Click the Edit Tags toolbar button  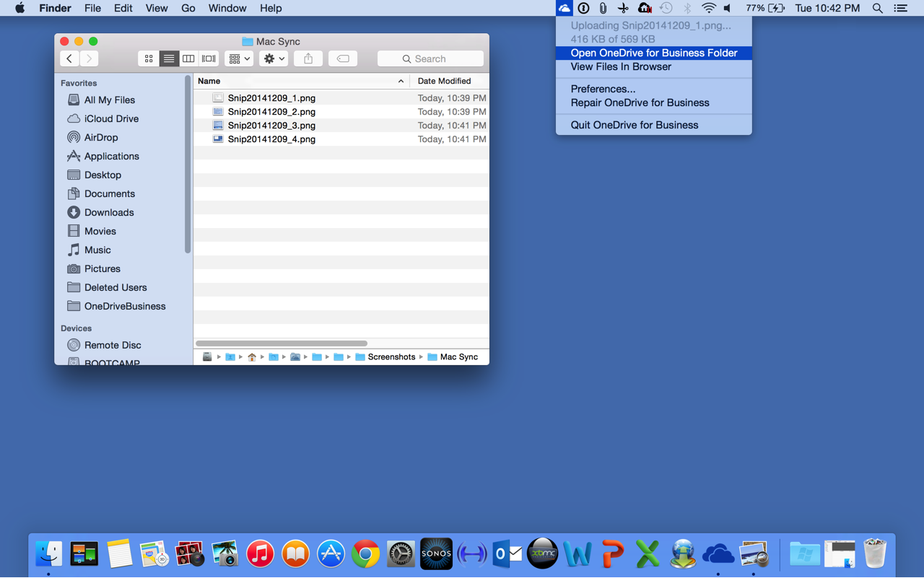343,59
